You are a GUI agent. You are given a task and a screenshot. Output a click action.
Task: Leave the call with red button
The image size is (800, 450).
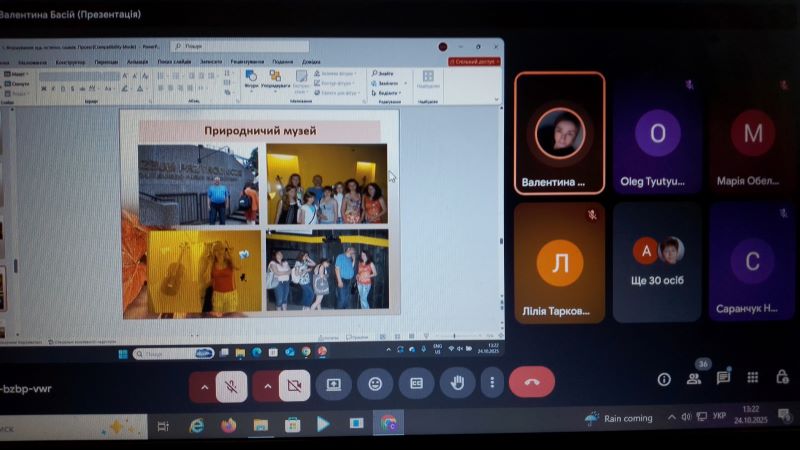tap(531, 383)
